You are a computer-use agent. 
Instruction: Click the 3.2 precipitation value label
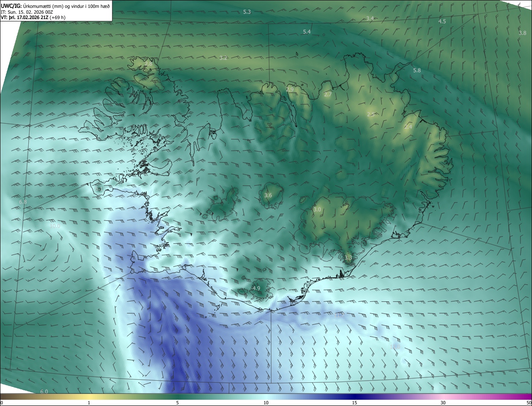click(x=223, y=58)
